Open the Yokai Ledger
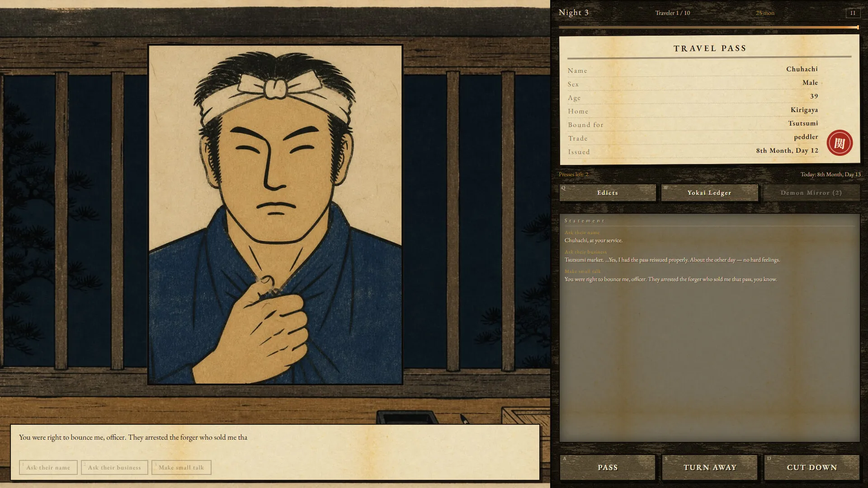The height and width of the screenshot is (488, 868). pos(709,192)
